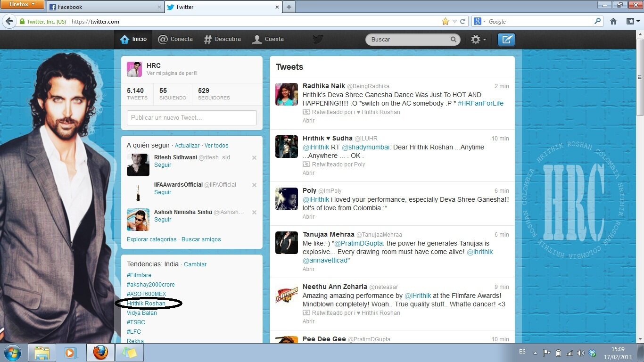644x362 pixels.
Task: Open Radhika Naik's avatar
Action: click(287, 94)
